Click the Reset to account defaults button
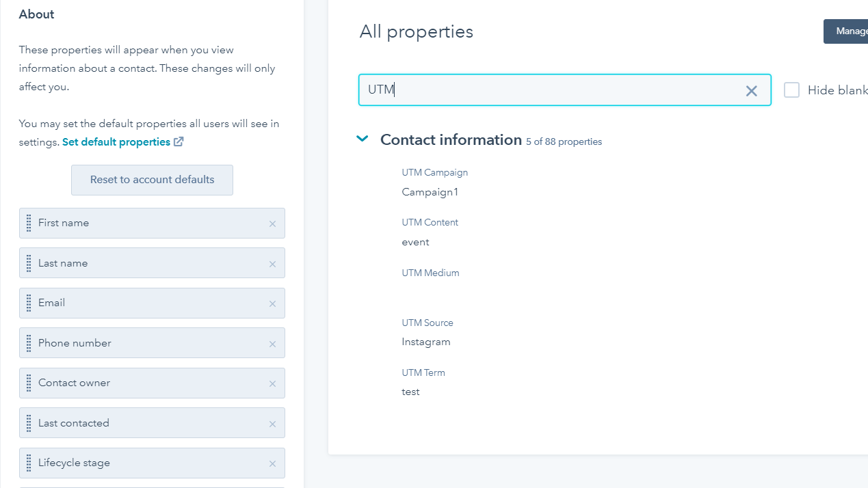This screenshot has height=488, width=868. [152, 180]
